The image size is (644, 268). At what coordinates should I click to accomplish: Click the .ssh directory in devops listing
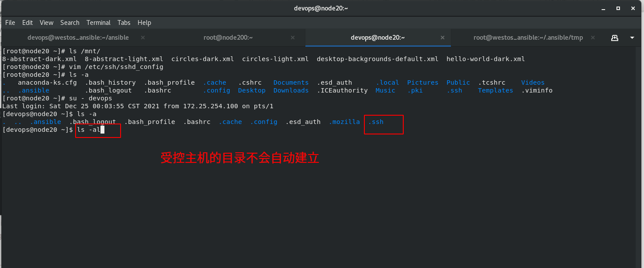pyautogui.click(x=376, y=122)
